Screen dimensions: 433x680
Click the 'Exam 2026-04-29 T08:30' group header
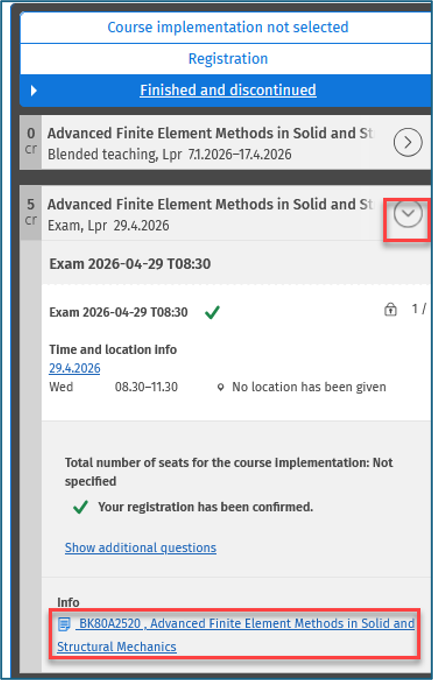(x=130, y=264)
